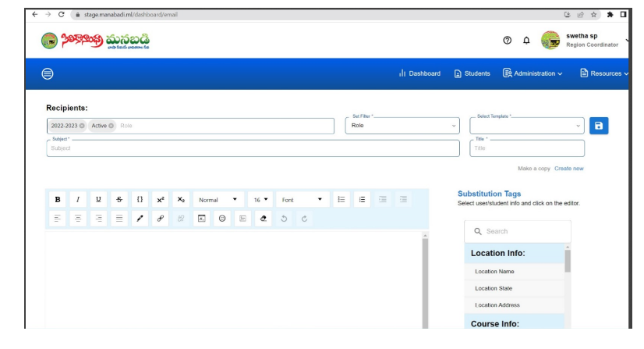Click the color picker pen icon

tap(140, 220)
